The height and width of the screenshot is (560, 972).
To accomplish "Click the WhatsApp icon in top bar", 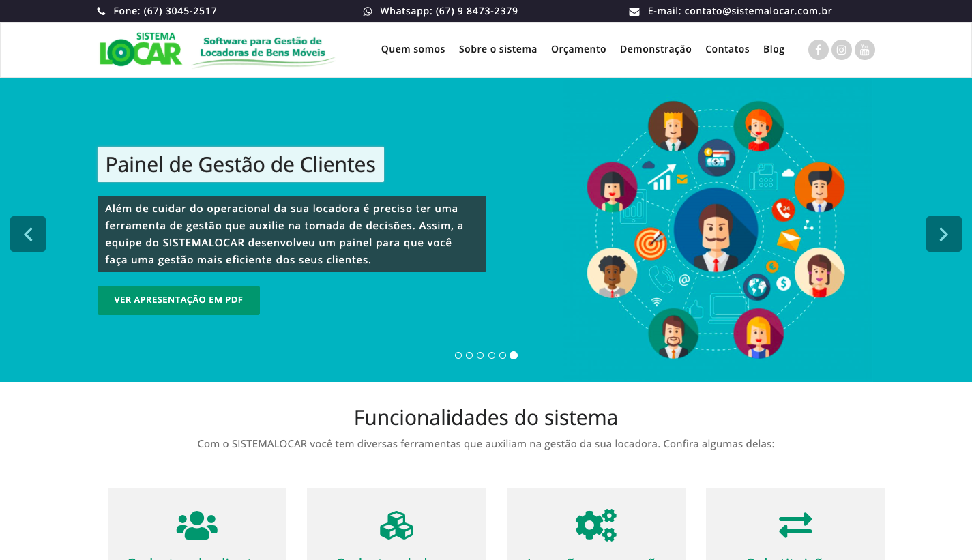I will pyautogui.click(x=368, y=11).
